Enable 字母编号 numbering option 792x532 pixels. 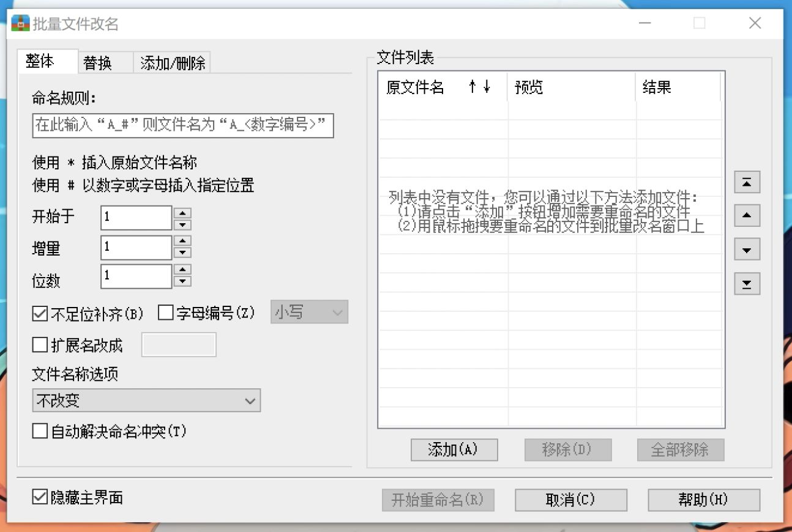pos(164,313)
